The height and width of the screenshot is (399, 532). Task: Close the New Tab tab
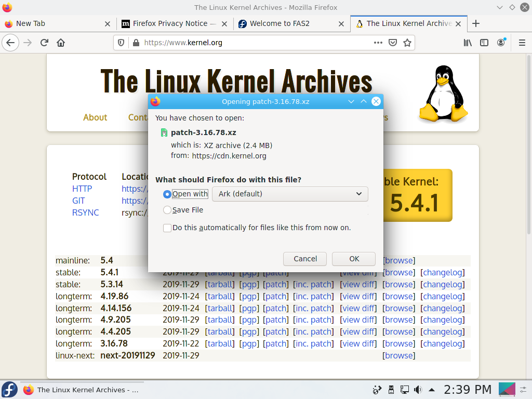107,24
